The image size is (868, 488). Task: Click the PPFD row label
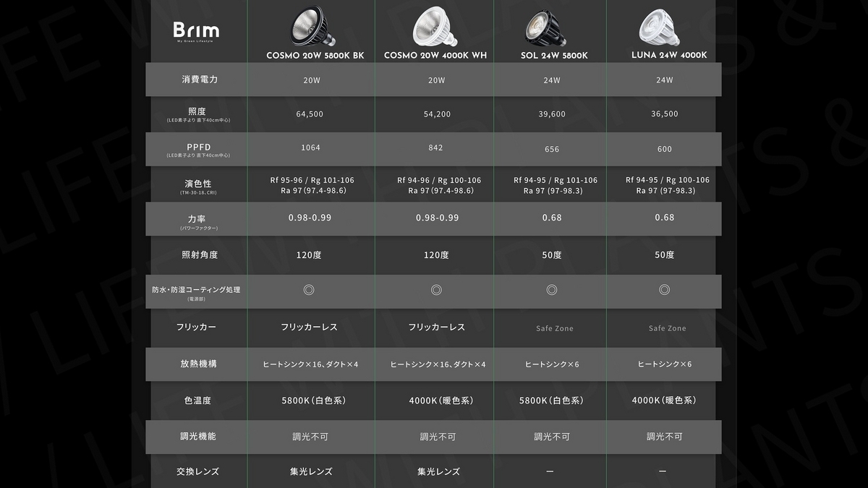point(198,147)
